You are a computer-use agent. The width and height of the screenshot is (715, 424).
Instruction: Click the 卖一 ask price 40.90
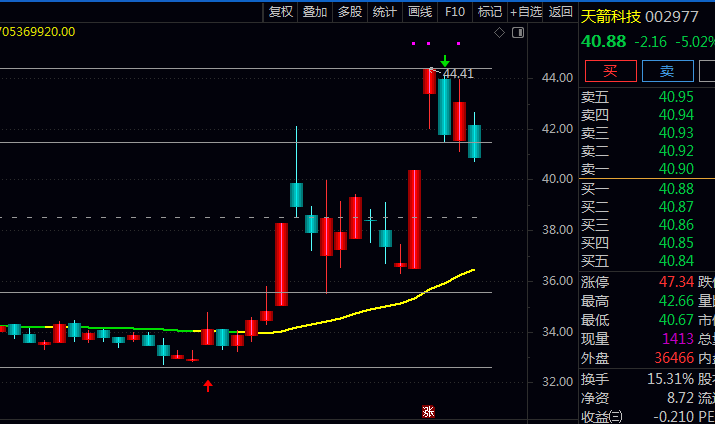point(676,169)
